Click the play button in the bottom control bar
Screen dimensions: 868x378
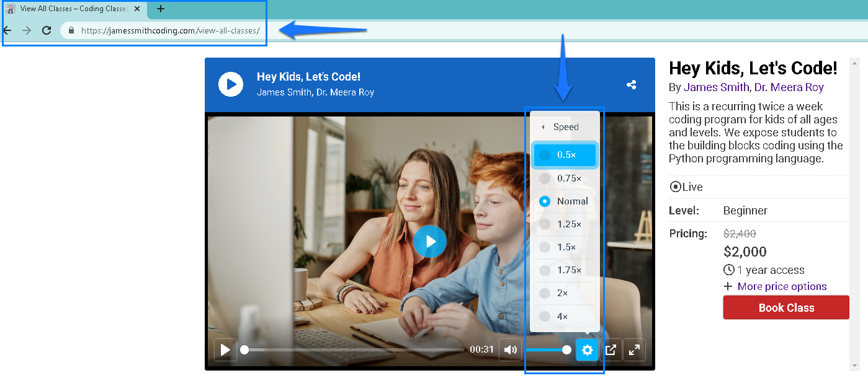tap(225, 350)
